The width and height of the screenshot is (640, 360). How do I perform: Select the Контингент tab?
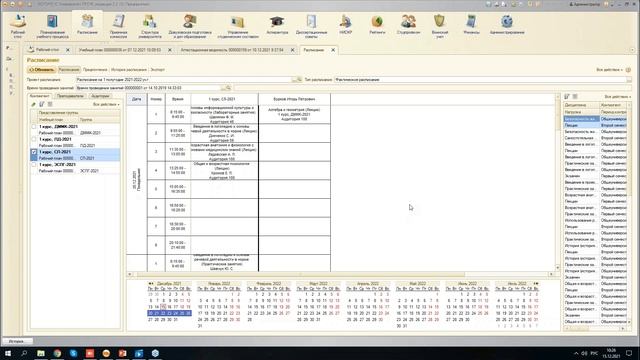point(40,96)
